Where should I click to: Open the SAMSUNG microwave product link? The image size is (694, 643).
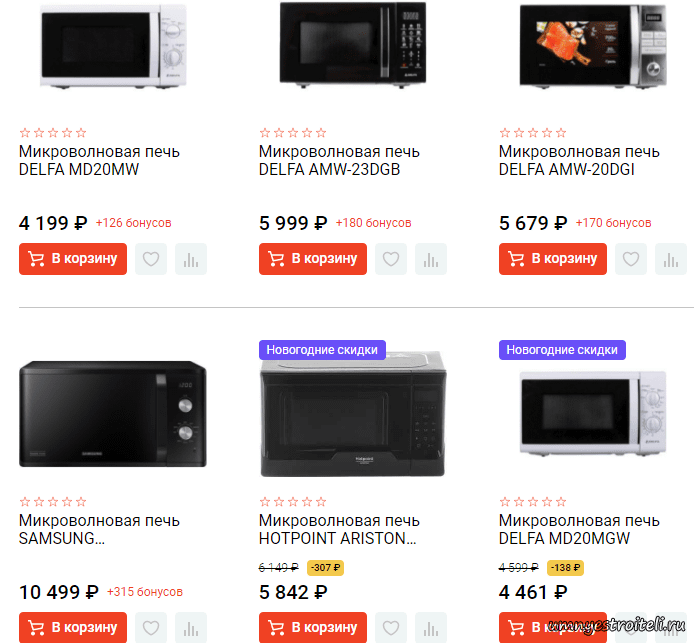99,529
